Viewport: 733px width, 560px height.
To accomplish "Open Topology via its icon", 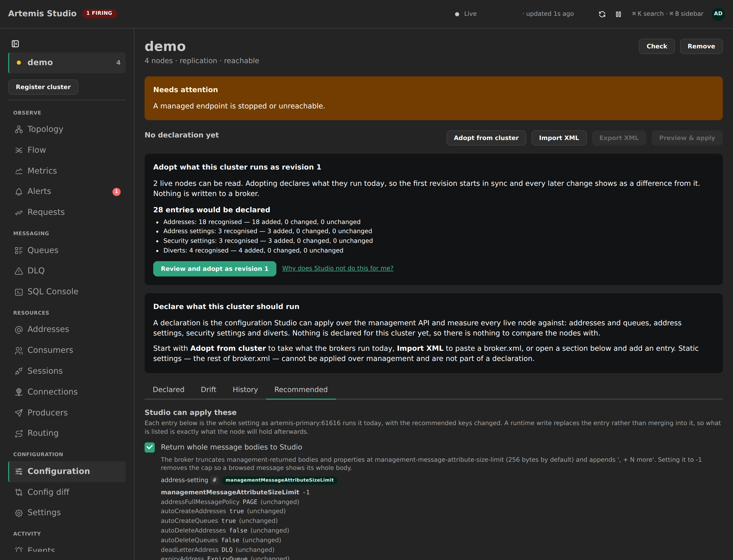I will pos(19,129).
